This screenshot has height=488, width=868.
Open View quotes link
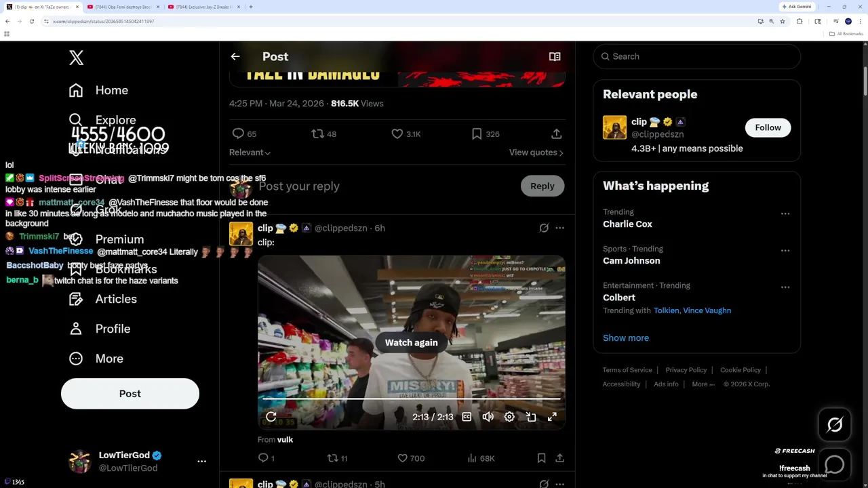[x=536, y=152]
